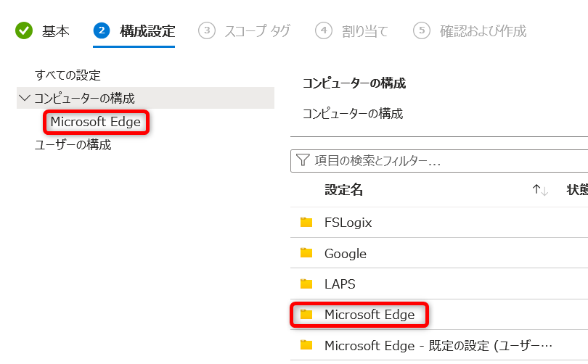Click the FSLogix folder icon
Screen dimensions: 588x364
306,222
